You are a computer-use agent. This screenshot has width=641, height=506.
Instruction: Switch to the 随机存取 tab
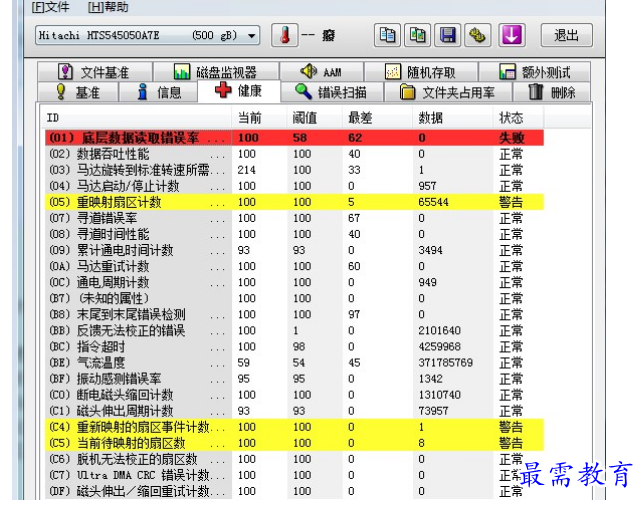(421, 72)
